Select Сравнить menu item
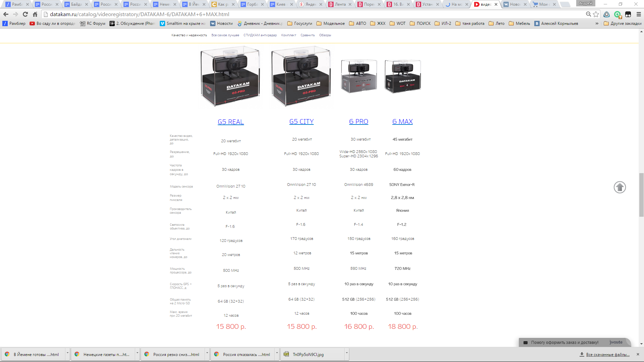The width and height of the screenshot is (644, 362). point(307,35)
